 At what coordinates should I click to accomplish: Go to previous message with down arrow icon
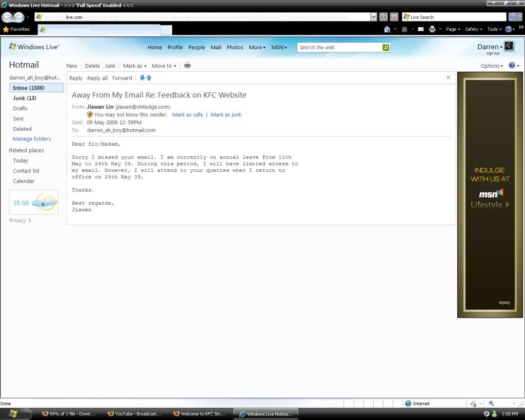(x=143, y=78)
